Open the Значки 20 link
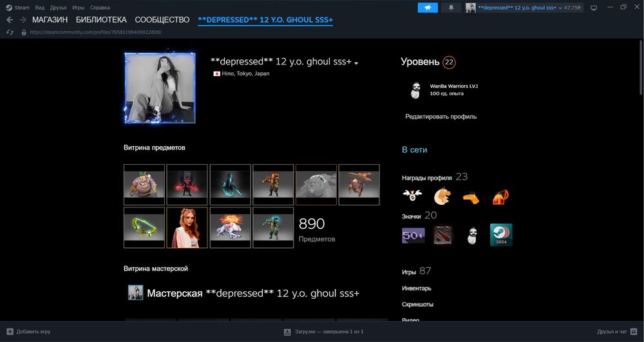 [x=419, y=216]
